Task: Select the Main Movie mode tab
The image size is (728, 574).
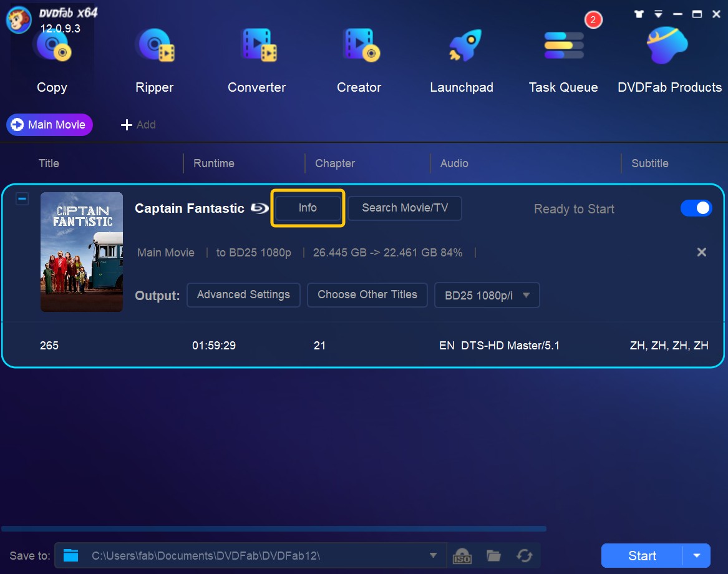Action: (49, 125)
